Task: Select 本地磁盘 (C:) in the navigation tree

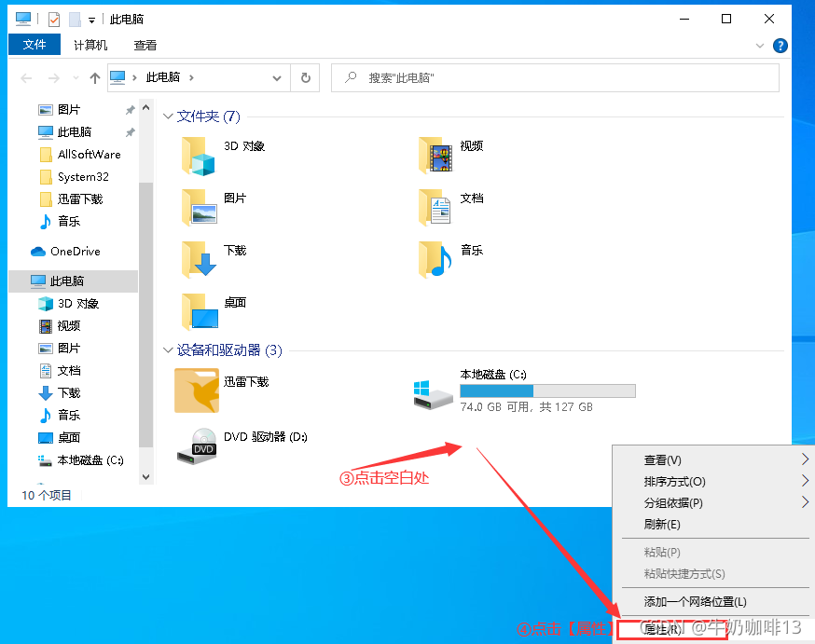Action: [90, 460]
